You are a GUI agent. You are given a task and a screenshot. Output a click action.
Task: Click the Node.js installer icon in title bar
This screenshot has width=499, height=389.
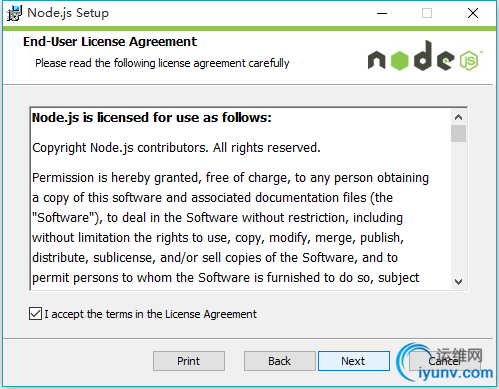pos(14,13)
